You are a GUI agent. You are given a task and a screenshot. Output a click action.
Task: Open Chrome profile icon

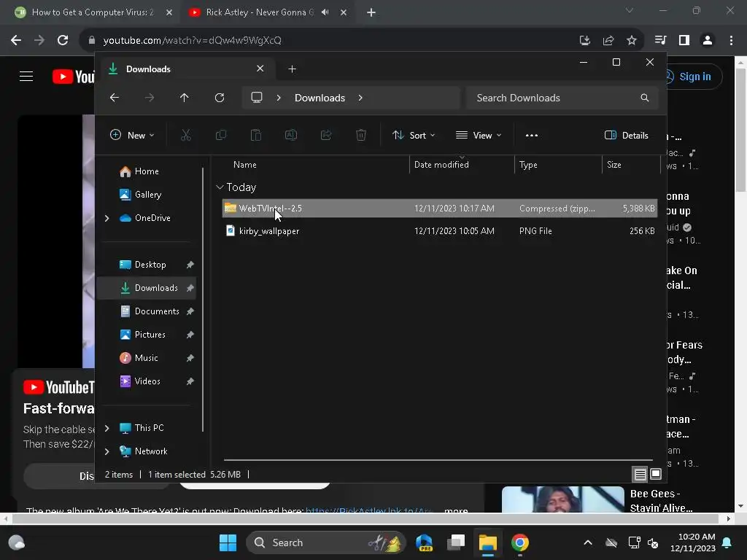click(x=708, y=40)
